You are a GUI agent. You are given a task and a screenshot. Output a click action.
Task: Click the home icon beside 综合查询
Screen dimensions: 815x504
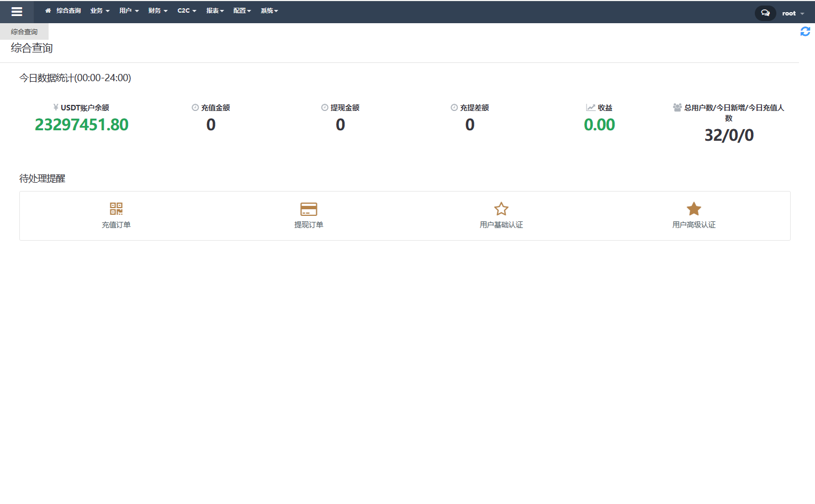pyautogui.click(x=48, y=10)
